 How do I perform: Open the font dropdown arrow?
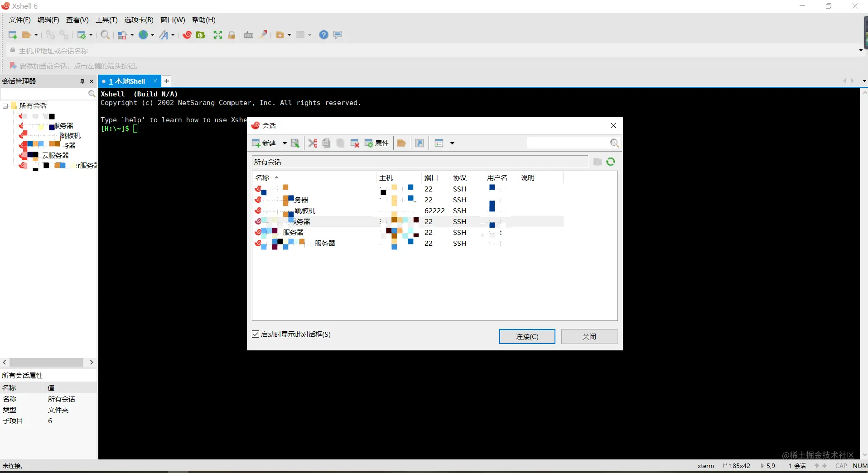pos(173,35)
